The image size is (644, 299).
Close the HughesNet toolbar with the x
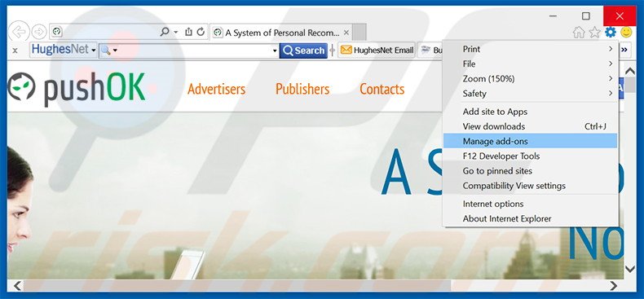click(x=15, y=51)
